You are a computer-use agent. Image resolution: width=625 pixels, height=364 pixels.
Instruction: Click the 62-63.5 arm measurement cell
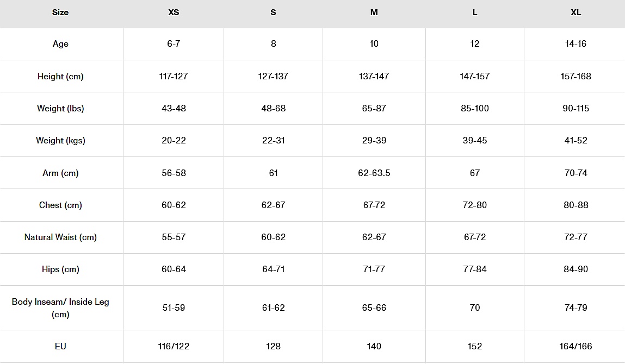[374, 173]
